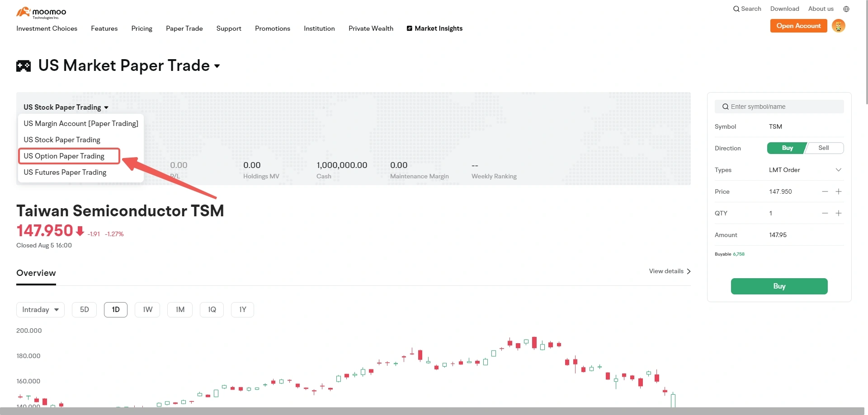This screenshot has width=868, height=415.
Task: Select the 5D chart range
Action: click(85, 310)
